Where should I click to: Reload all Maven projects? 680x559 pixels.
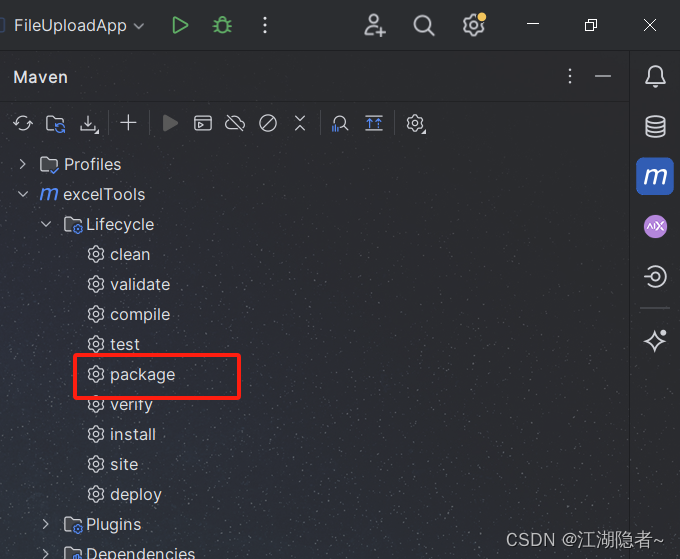23,124
